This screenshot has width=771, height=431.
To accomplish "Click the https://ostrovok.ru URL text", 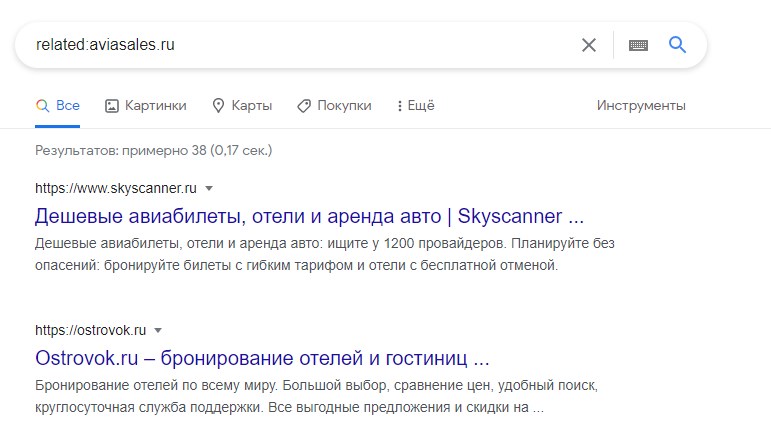I will (x=90, y=330).
